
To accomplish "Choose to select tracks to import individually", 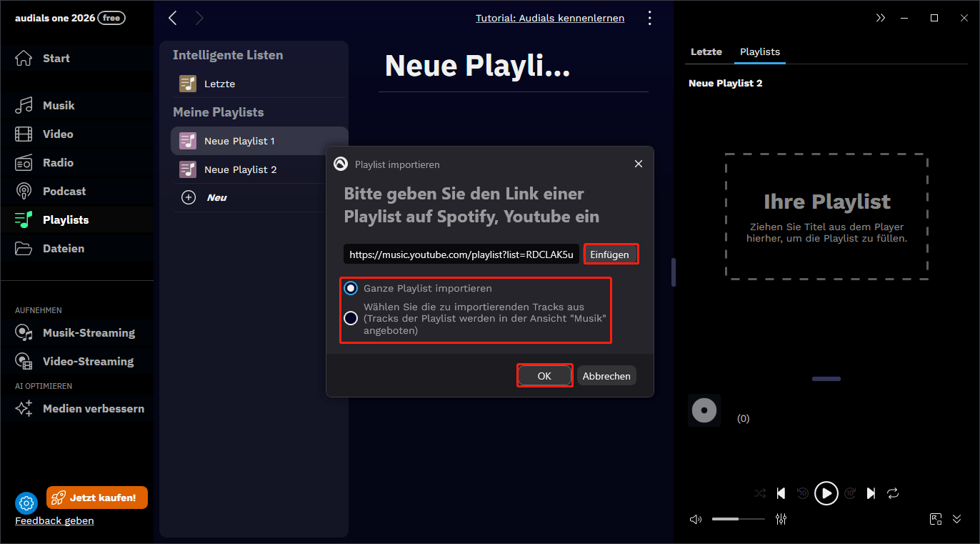I will 351,318.
